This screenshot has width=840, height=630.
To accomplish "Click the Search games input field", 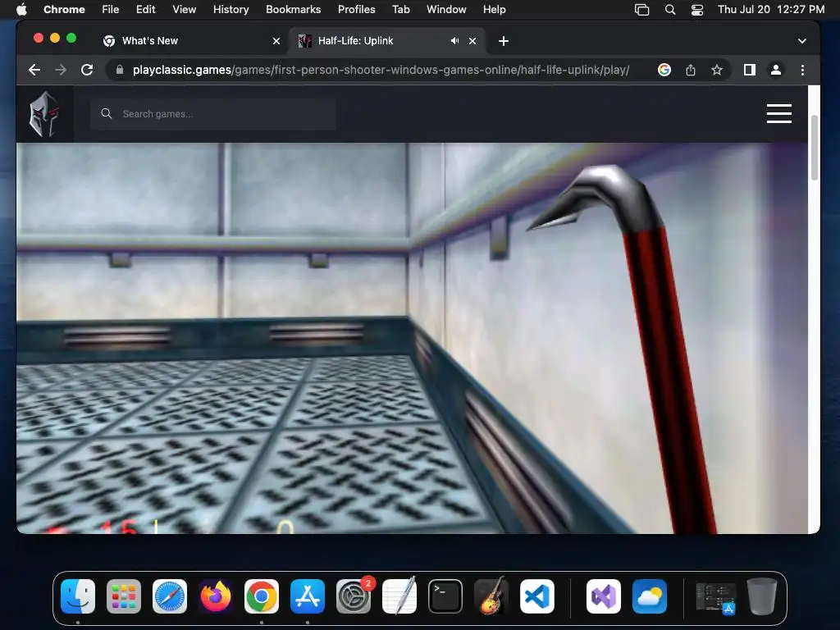I will click(x=213, y=113).
